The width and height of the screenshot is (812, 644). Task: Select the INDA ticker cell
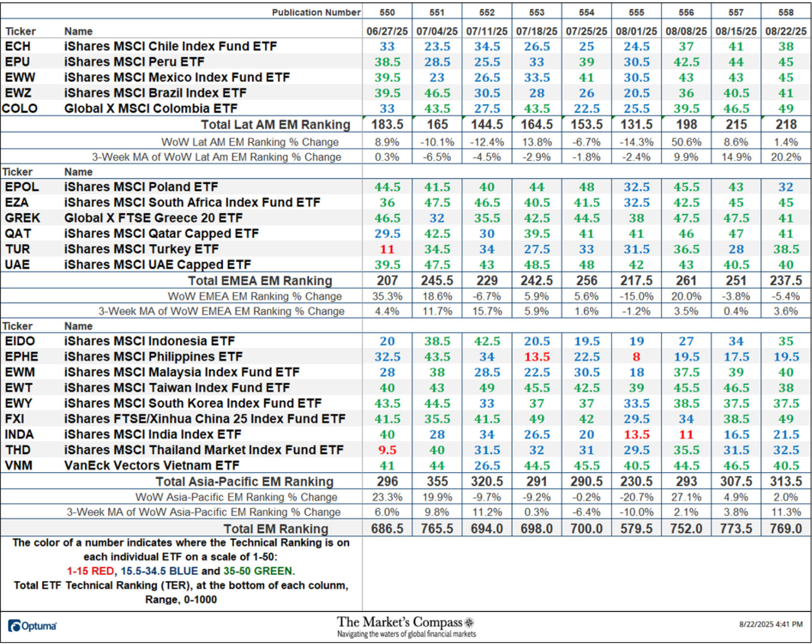19,434
